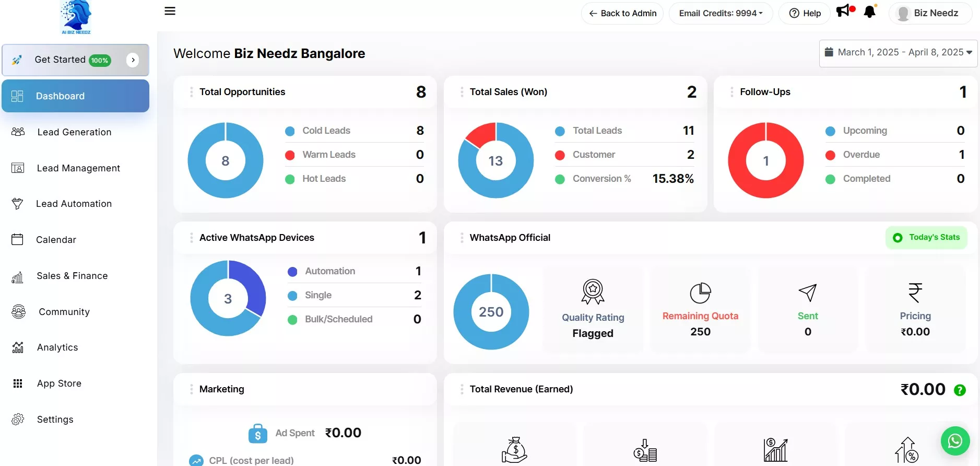
Task: Open the Biz Needz profile menu
Action: 930,13
